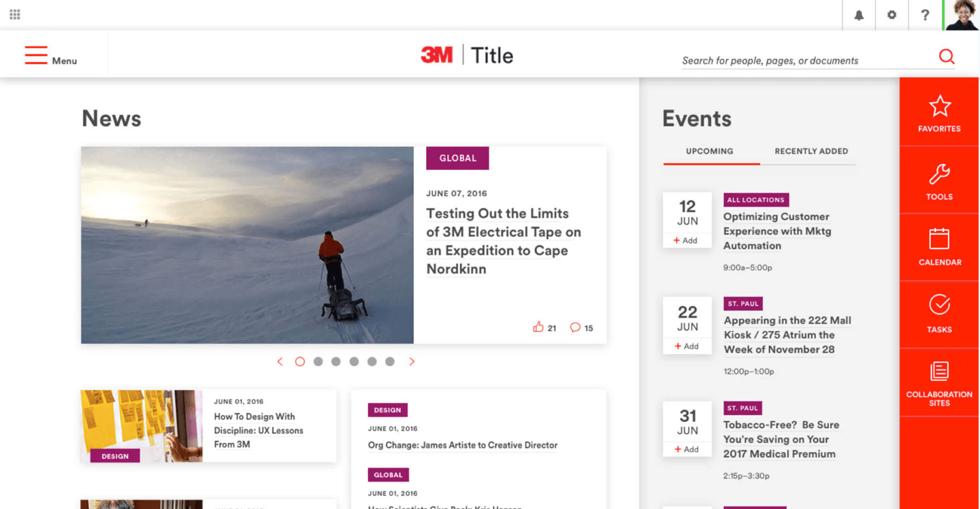
Task: Open the app launcher grid icon
Action: [15, 14]
